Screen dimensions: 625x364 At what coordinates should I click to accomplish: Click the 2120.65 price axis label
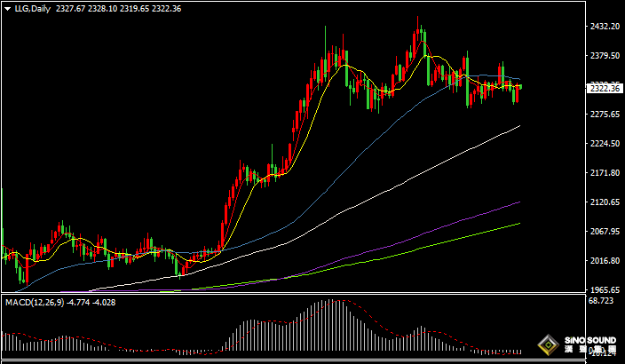coord(605,202)
